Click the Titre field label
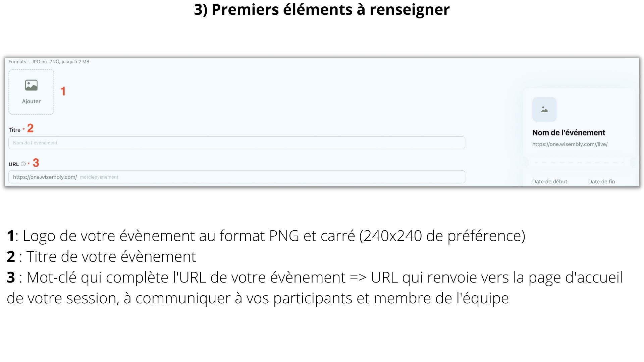This screenshot has width=644, height=362. coord(14,130)
